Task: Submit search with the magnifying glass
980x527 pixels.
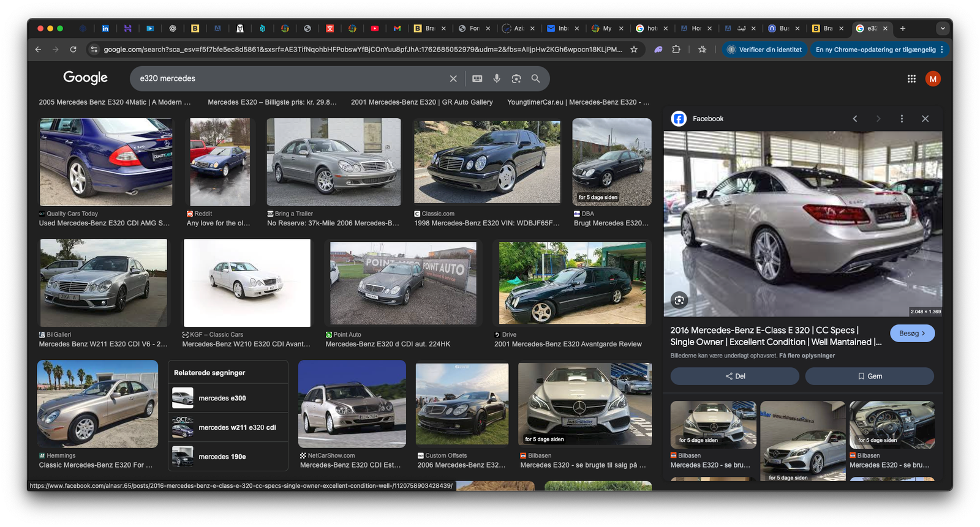Action: (535, 78)
